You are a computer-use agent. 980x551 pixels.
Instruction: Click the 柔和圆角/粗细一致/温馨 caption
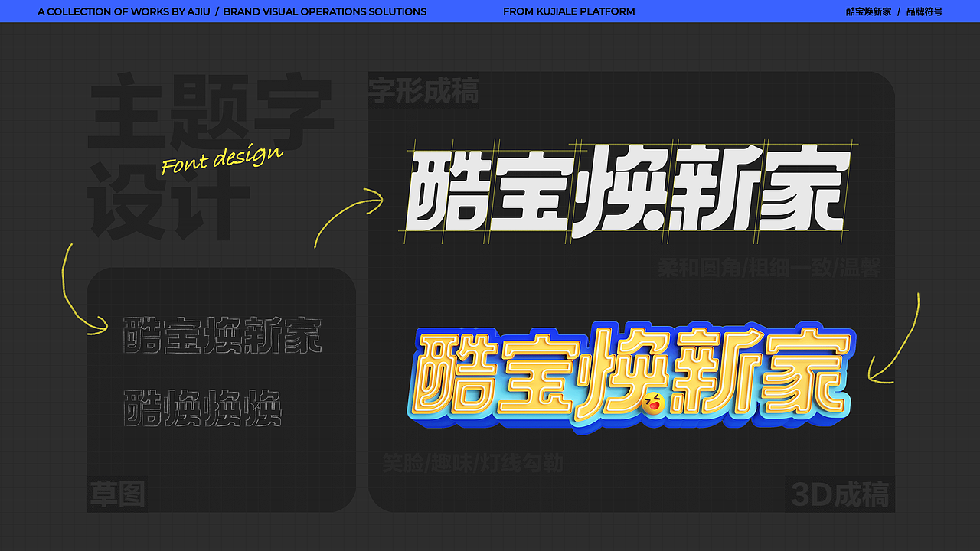769,268
